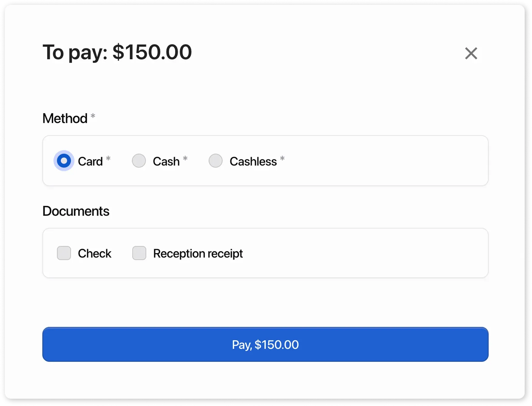
Task: Select the Cash payment method
Action: [139, 161]
